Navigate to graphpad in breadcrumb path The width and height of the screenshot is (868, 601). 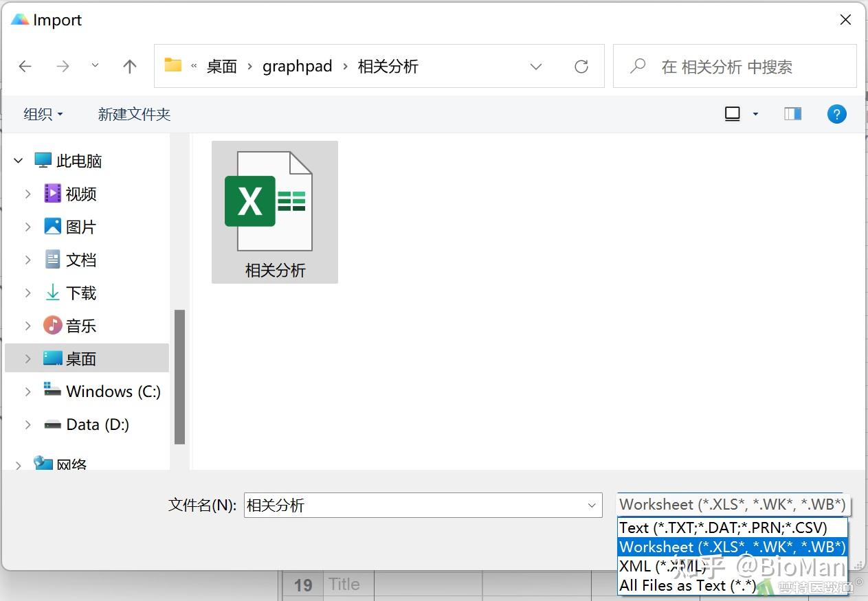297,66
